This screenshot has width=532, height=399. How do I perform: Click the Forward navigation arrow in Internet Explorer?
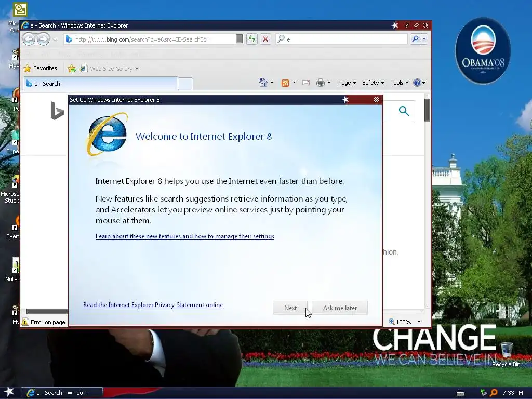(x=43, y=39)
